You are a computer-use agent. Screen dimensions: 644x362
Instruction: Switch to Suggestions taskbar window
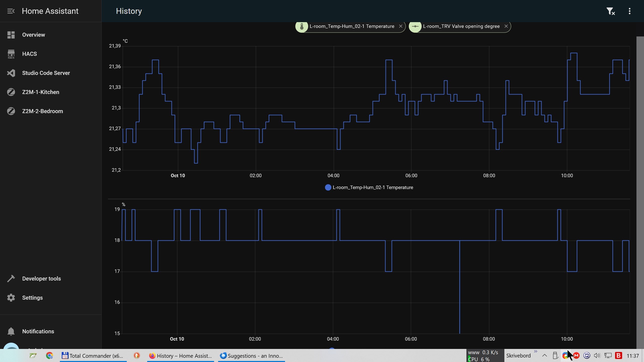pos(251,356)
